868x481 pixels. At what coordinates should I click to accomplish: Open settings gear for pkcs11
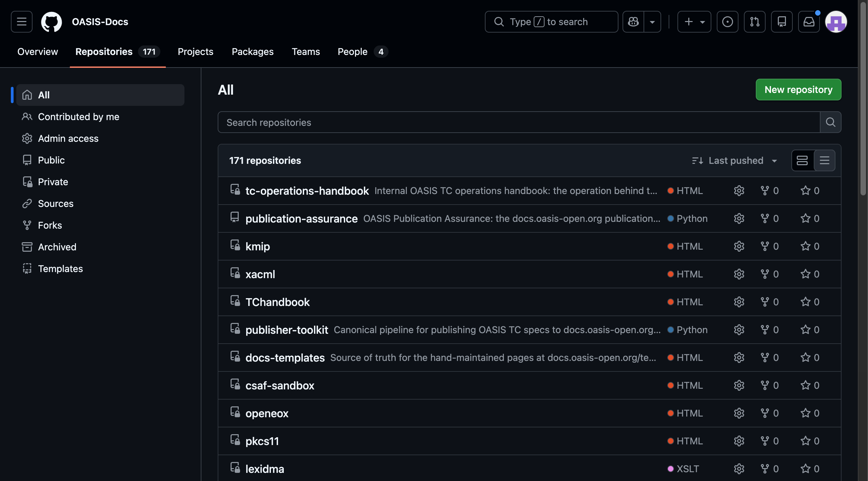[x=739, y=441]
